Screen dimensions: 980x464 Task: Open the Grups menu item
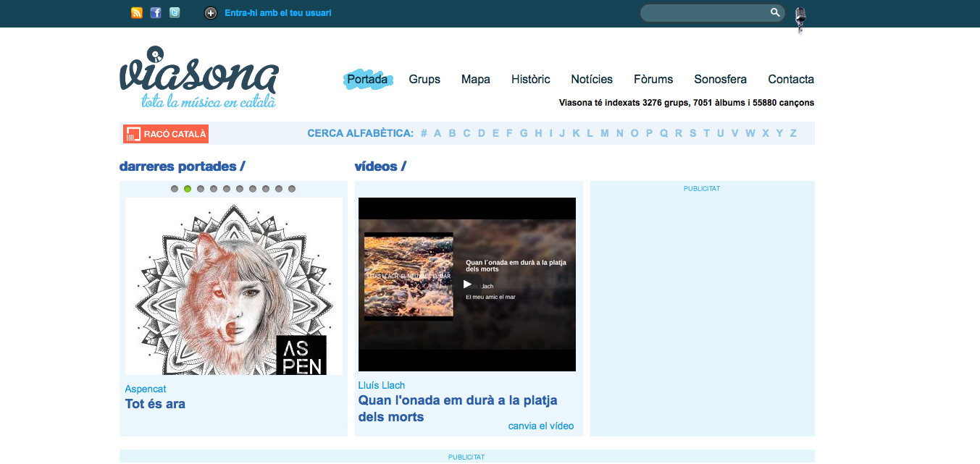point(424,80)
